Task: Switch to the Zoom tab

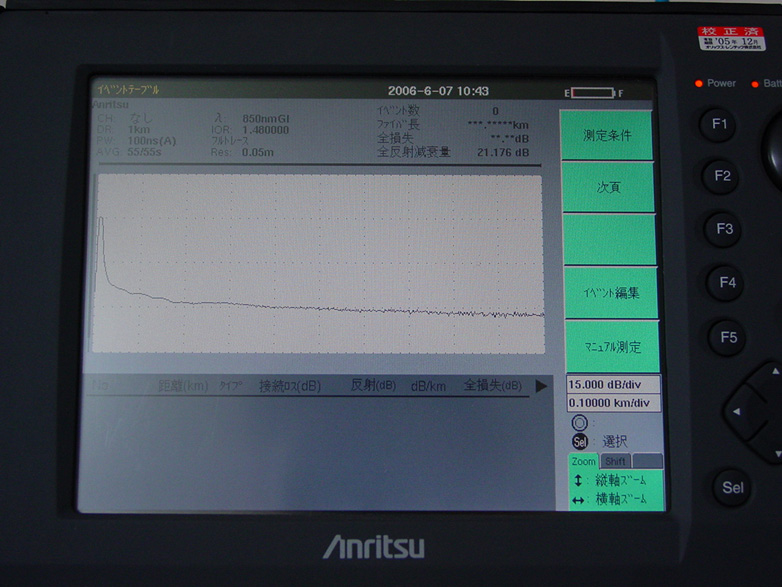Action: coord(583,461)
